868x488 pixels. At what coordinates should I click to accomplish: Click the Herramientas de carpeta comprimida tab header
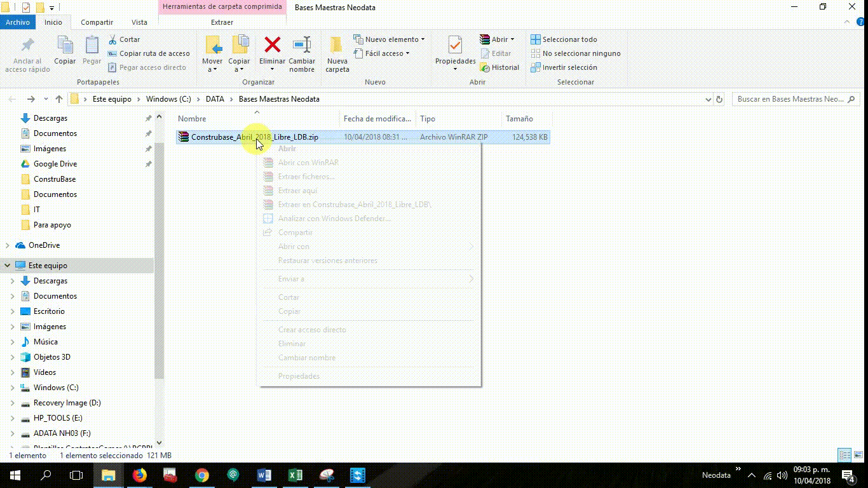tap(222, 7)
